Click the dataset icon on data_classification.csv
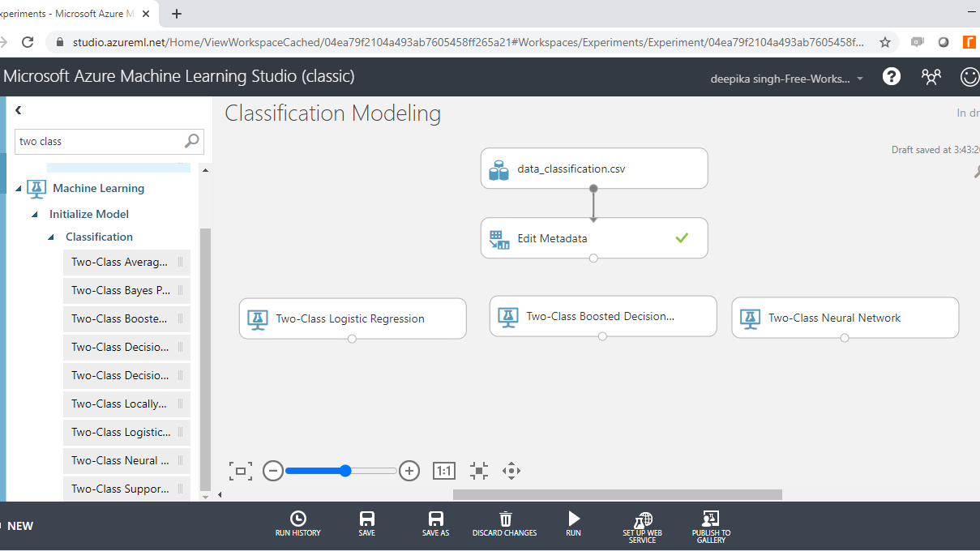The image size is (980, 551). 499,169
